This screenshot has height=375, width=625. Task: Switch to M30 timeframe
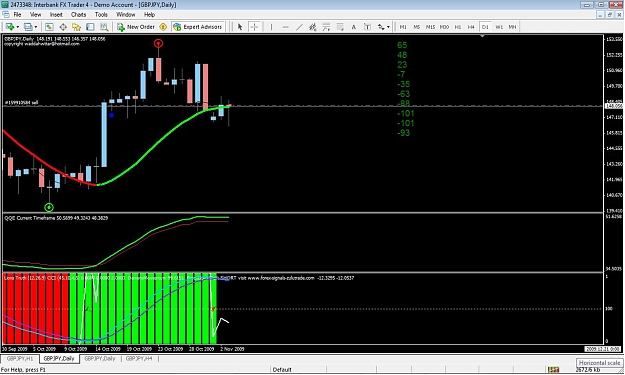(444, 27)
